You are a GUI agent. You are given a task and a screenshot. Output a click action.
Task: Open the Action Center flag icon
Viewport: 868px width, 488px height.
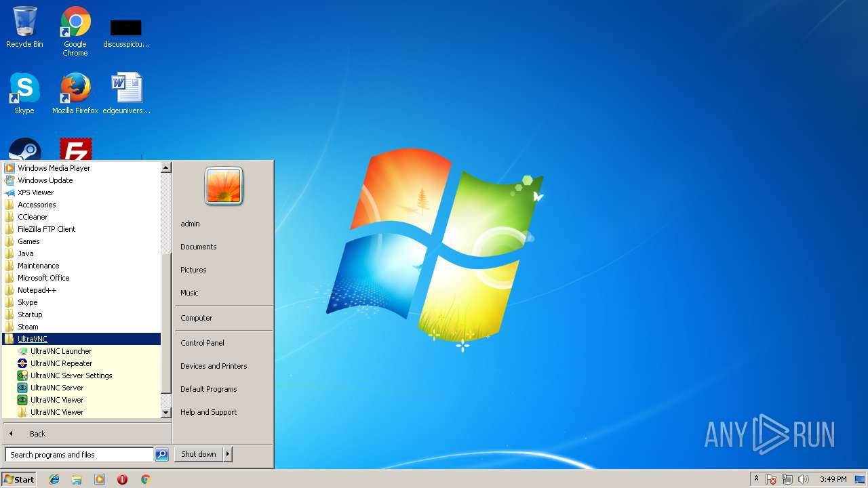(x=772, y=479)
